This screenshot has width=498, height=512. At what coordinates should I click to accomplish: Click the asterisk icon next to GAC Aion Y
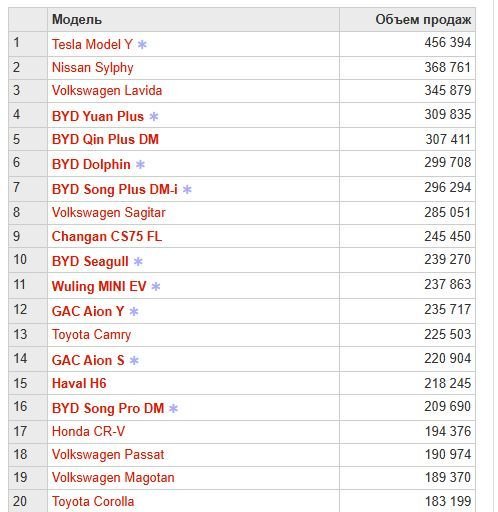134,311
